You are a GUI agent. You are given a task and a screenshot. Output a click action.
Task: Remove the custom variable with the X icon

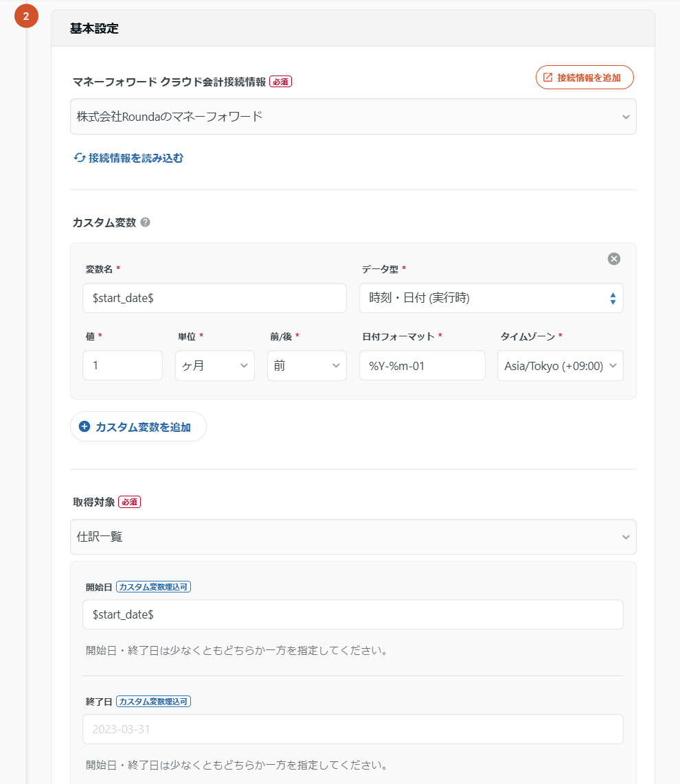click(614, 259)
